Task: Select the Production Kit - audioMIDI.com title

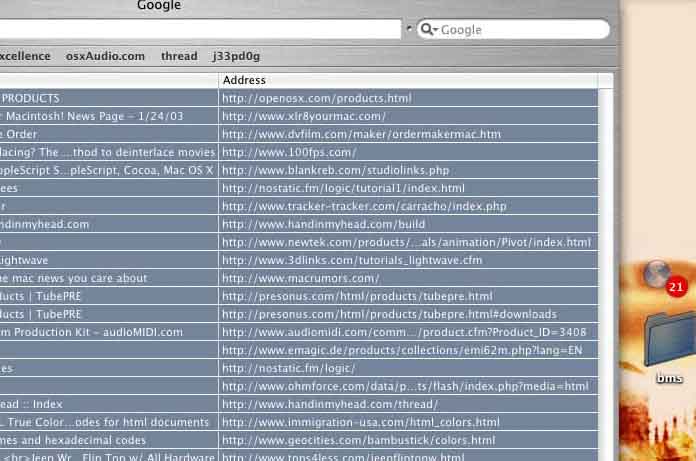Action: (91, 332)
